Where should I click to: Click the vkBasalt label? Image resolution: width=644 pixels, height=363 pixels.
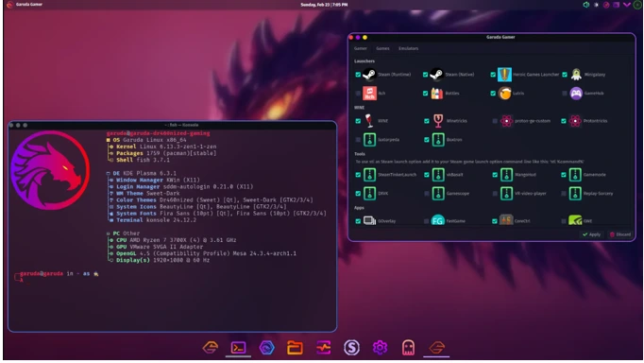pyautogui.click(x=454, y=175)
